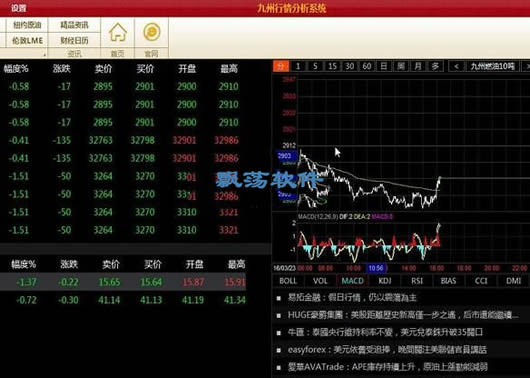Show the DMI indicator
The width and height of the screenshot is (530, 378).
click(x=513, y=281)
